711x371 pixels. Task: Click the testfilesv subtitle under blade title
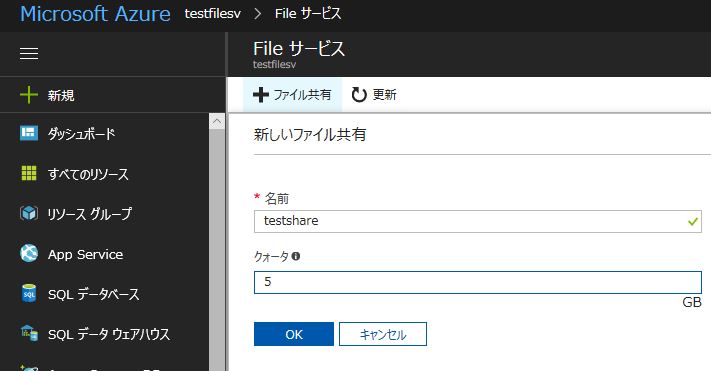[274, 64]
